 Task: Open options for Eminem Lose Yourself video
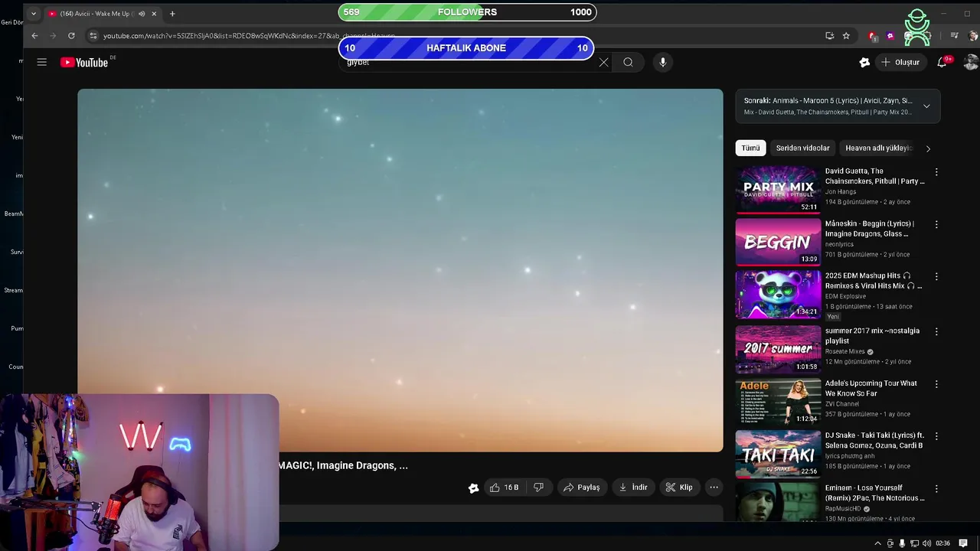click(936, 488)
